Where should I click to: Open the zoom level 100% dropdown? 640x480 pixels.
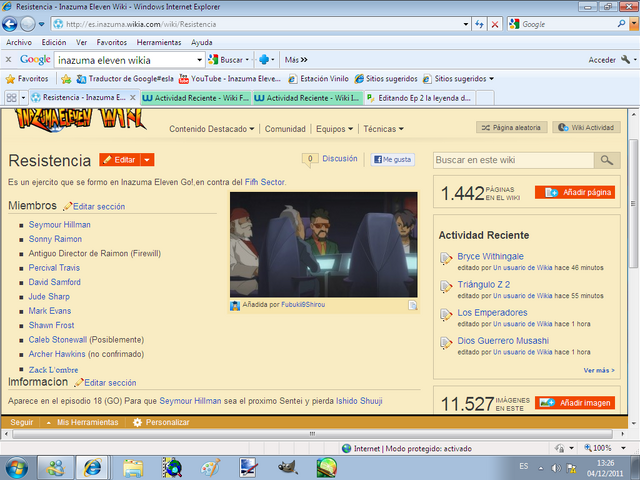(623, 448)
